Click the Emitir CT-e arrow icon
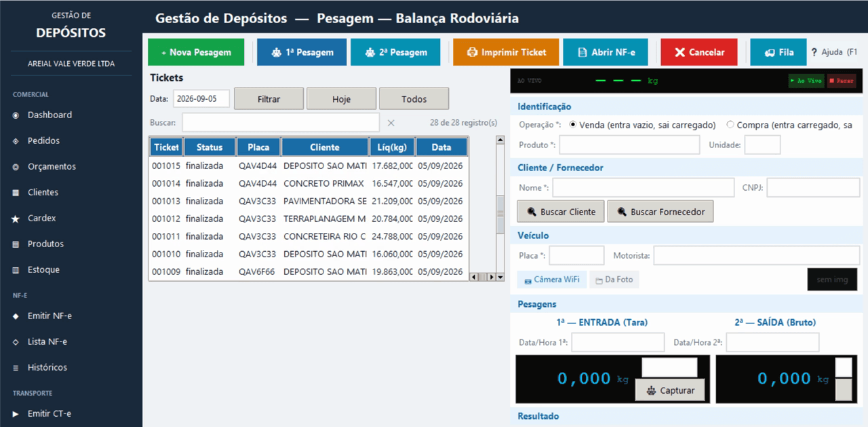 [x=16, y=414]
